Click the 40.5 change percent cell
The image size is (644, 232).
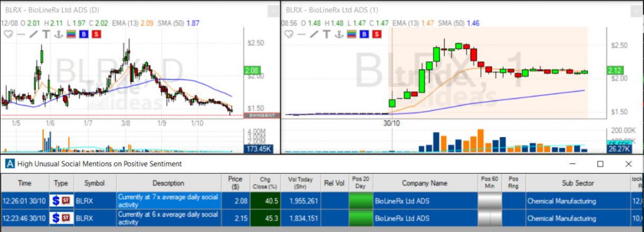(x=265, y=201)
